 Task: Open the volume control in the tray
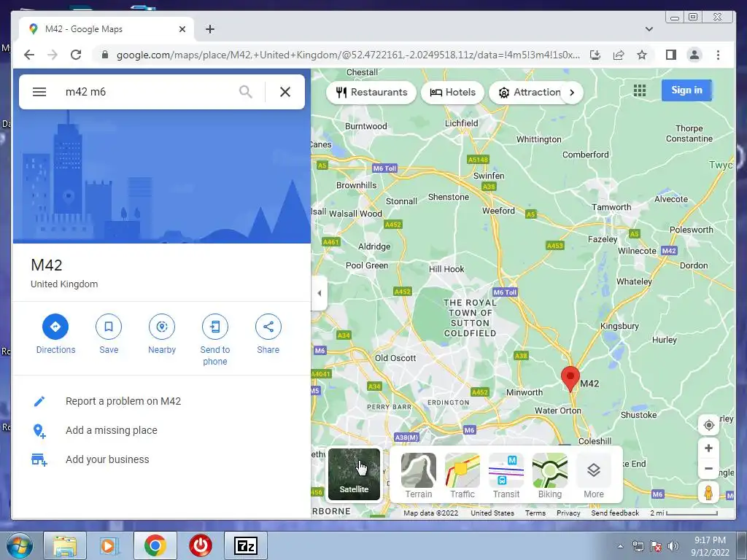(673, 546)
